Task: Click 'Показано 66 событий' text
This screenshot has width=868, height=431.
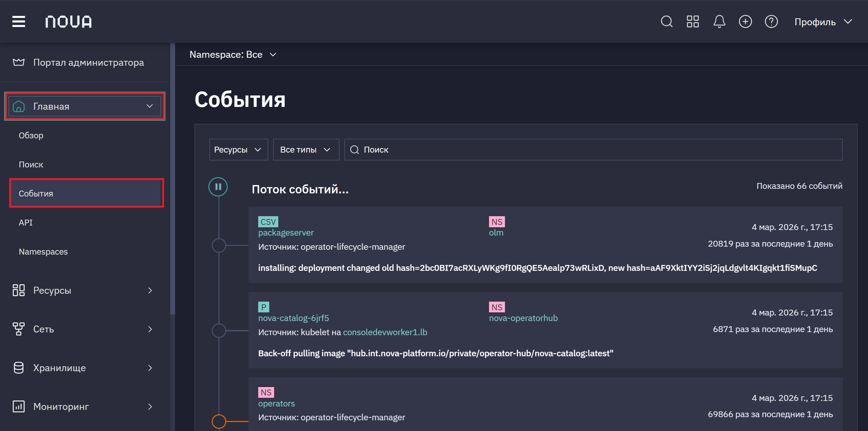Action: [x=799, y=186]
